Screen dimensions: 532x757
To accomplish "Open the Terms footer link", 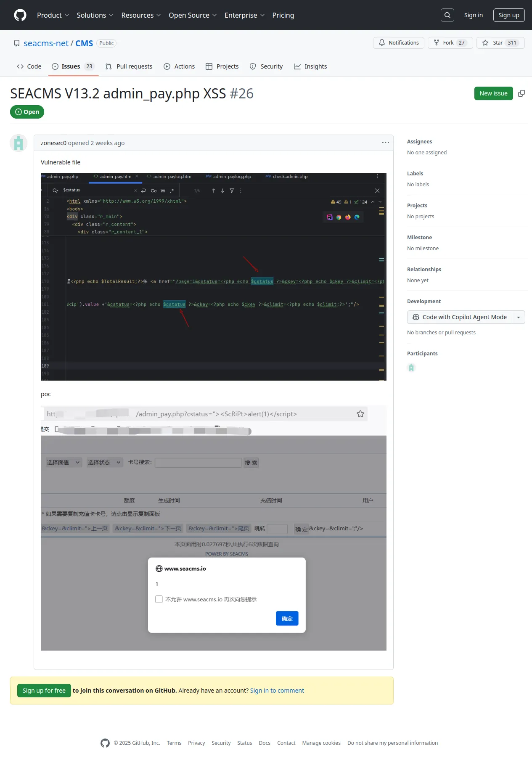I will [174, 743].
